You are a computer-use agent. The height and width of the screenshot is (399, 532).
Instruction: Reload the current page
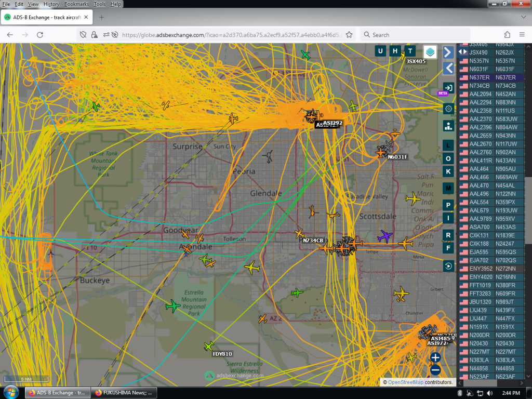(39, 35)
